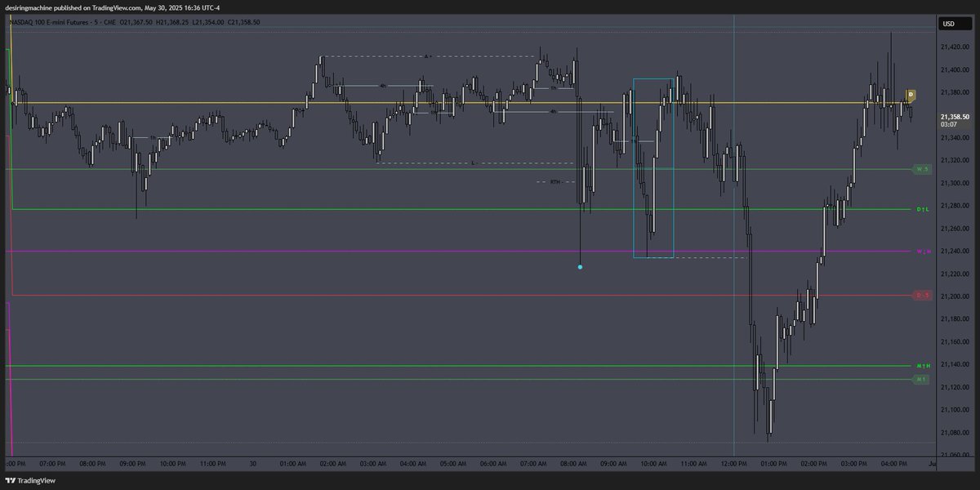Click the published on TradingView.com header text
Viewport: 980px width, 490px height.
click(x=113, y=8)
